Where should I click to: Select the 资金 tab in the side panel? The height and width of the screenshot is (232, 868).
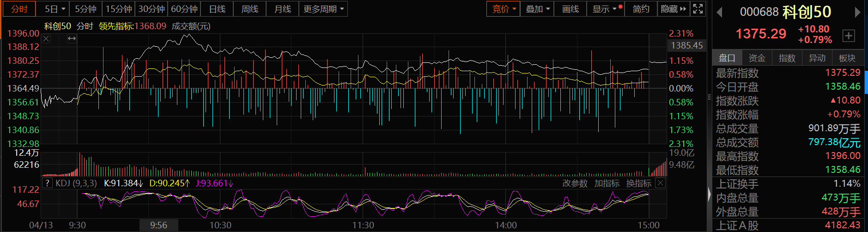coord(757,58)
